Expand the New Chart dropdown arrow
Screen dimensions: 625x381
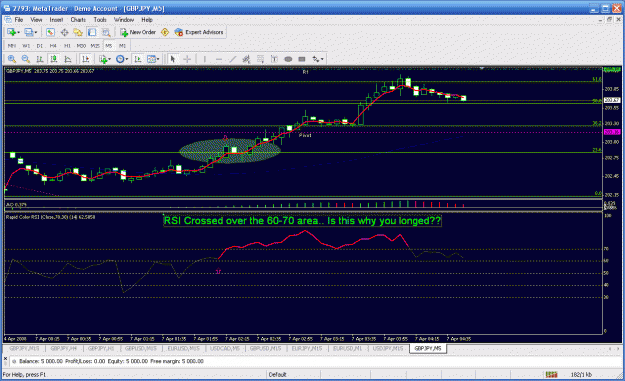tap(19, 33)
